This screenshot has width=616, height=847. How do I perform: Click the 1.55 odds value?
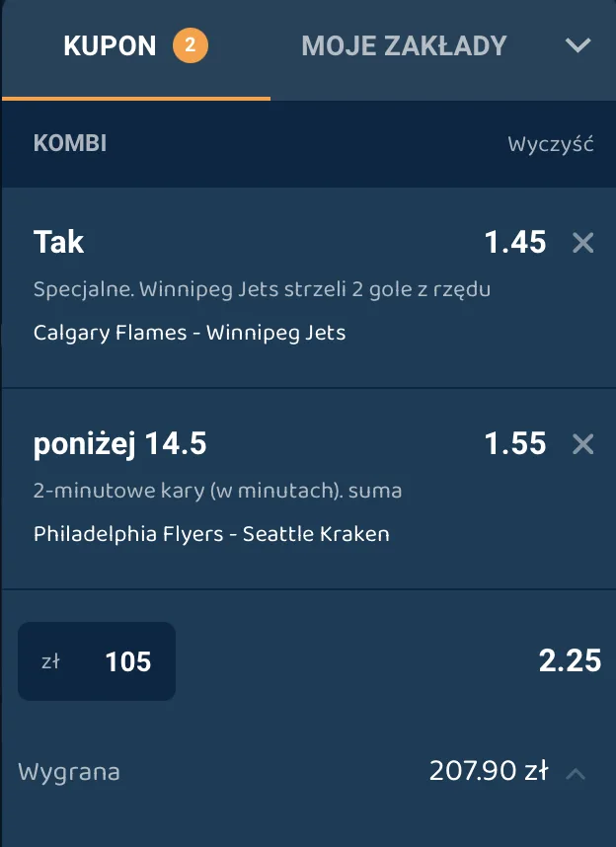tap(514, 444)
